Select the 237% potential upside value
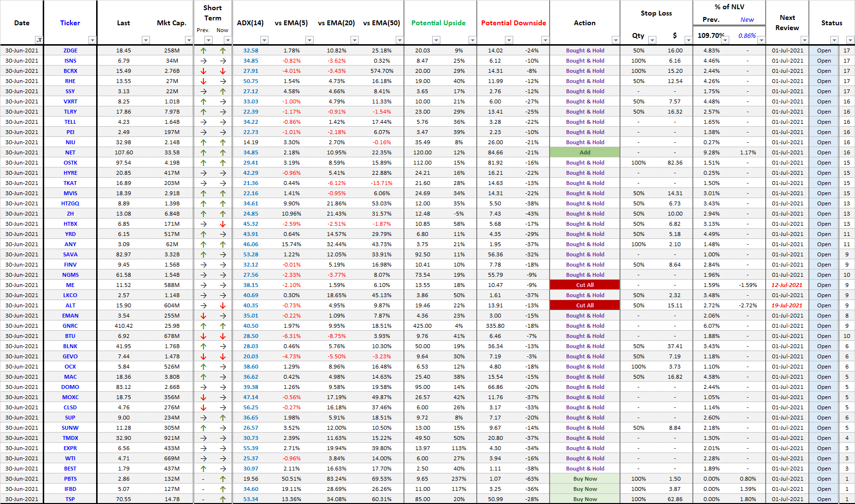The width and height of the screenshot is (855, 504). click(x=459, y=479)
